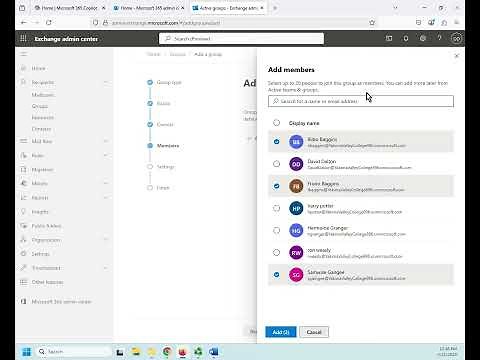Open Migration from the sidebar
Image resolution: width=480 pixels, height=360 pixels.
(42, 169)
